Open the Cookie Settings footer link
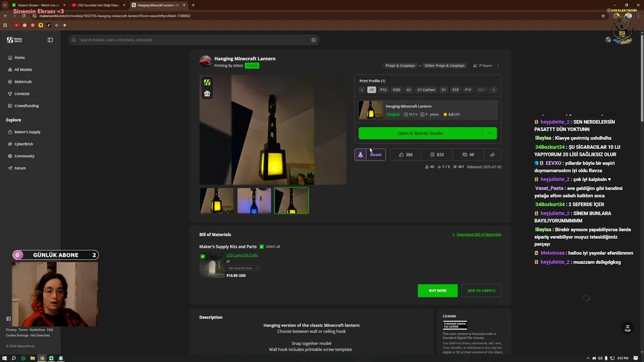 tap(17, 335)
